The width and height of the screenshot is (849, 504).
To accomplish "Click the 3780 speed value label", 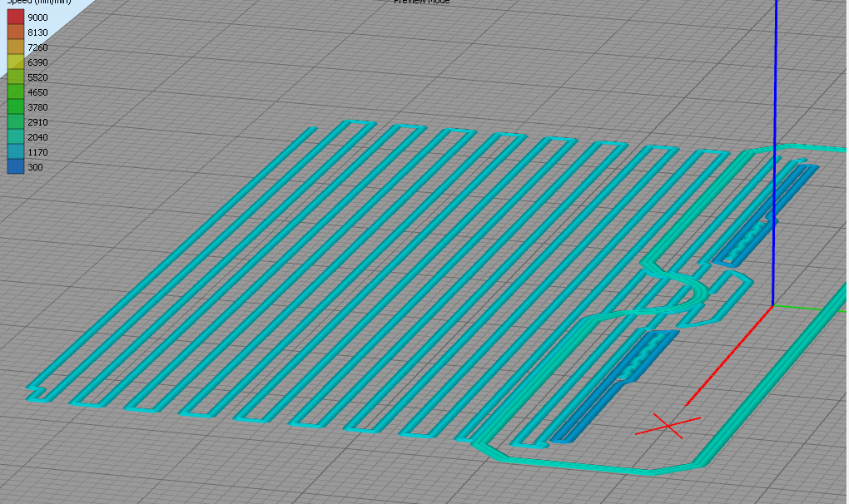I will tap(38, 107).
